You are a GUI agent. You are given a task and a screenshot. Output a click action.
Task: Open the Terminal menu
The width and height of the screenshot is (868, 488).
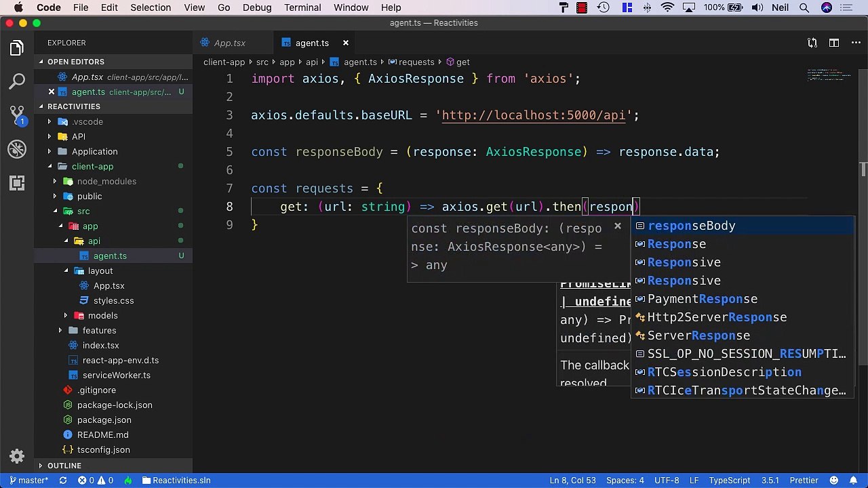click(x=302, y=7)
